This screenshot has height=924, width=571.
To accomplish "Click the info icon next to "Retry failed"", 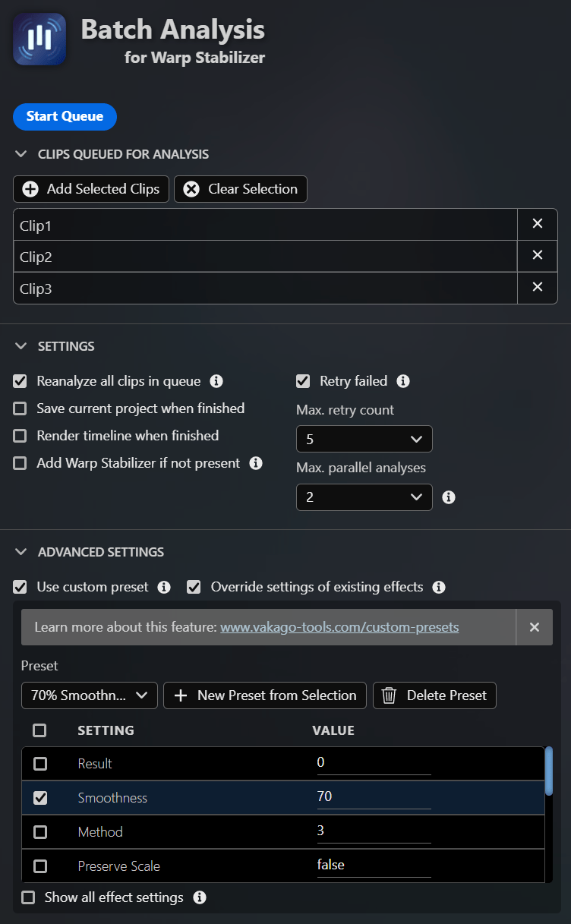I will 402,381.
